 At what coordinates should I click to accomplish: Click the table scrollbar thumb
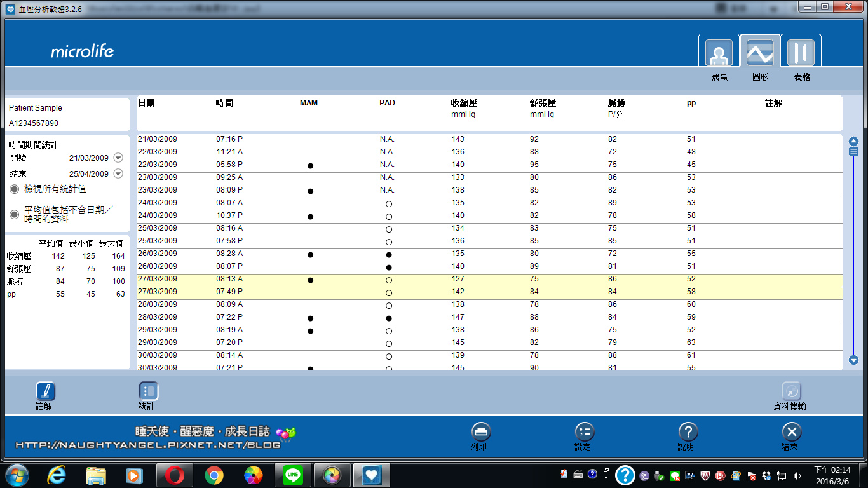point(853,151)
